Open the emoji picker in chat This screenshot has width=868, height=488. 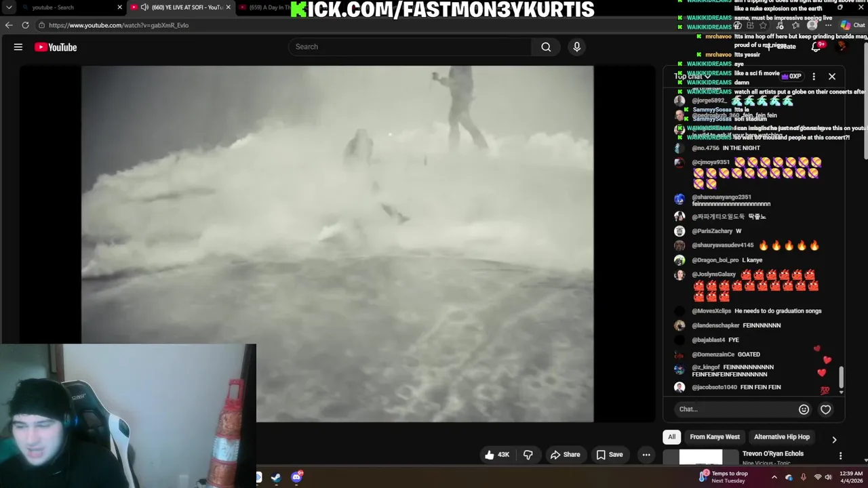(x=804, y=409)
